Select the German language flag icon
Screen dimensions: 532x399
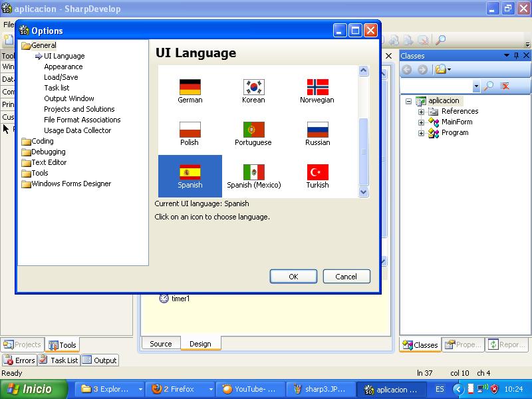[190, 86]
